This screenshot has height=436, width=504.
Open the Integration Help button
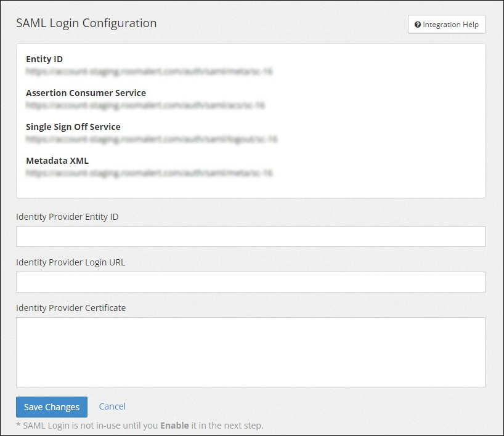447,25
